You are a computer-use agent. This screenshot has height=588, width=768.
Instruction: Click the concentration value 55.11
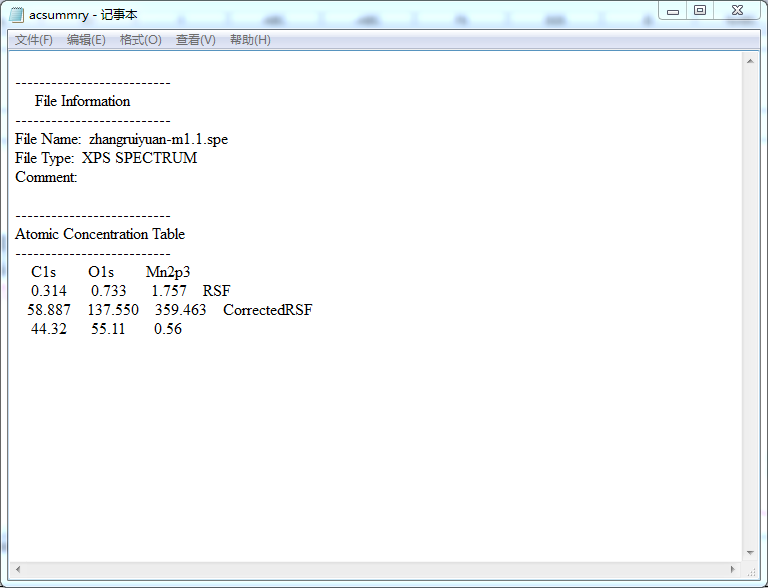coord(108,329)
